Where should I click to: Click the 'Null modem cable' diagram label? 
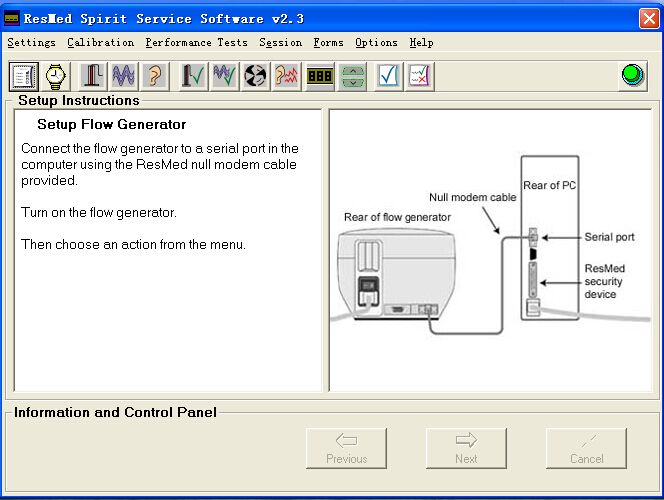(473, 197)
